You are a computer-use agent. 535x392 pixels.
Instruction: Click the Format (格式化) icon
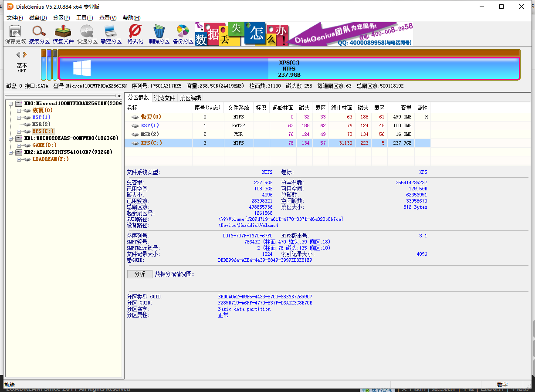click(x=135, y=34)
